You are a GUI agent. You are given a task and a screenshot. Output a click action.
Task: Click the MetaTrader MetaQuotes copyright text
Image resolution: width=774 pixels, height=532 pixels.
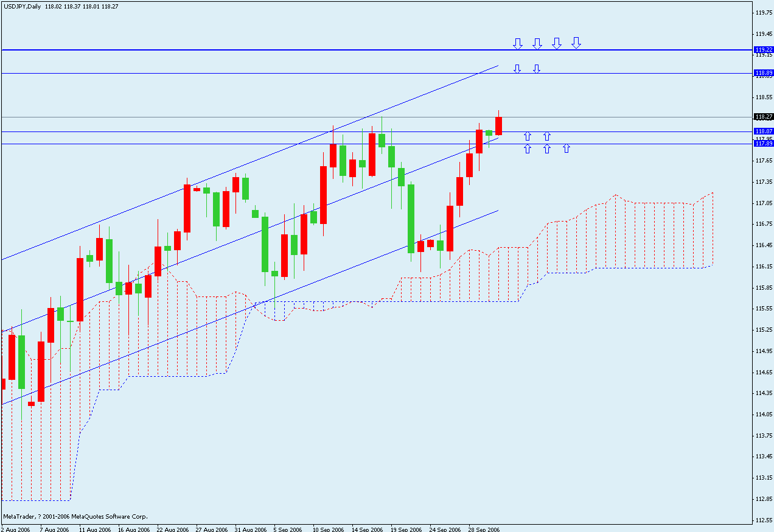[x=75, y=516]
